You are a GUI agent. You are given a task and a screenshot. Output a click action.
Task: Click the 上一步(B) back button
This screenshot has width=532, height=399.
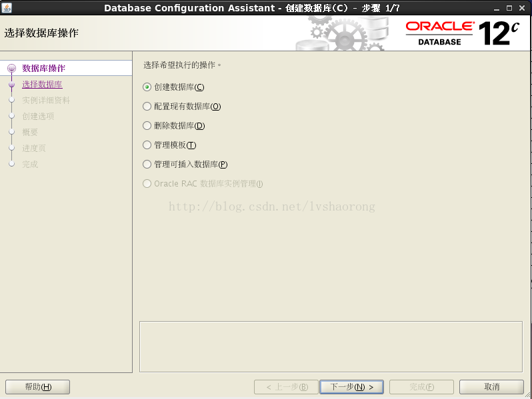286,387
